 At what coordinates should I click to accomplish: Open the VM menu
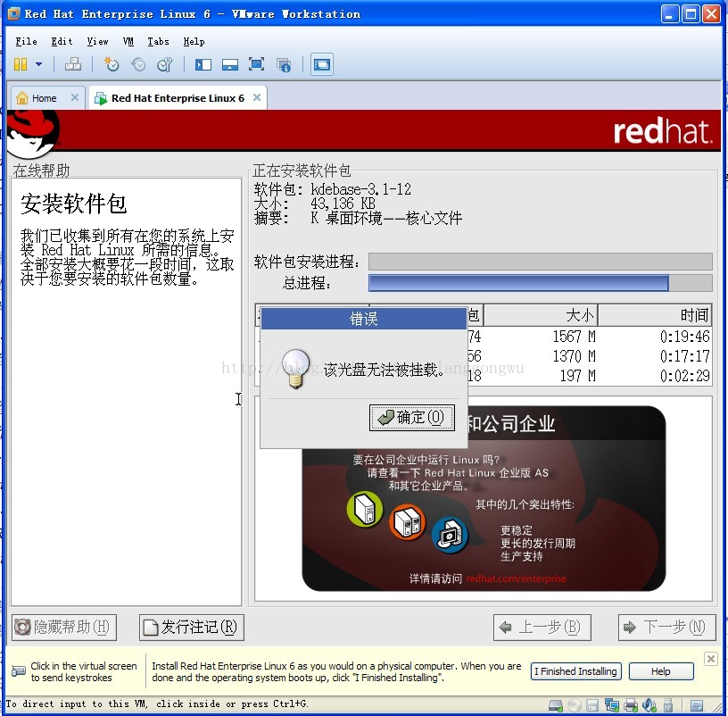point(128,41)
